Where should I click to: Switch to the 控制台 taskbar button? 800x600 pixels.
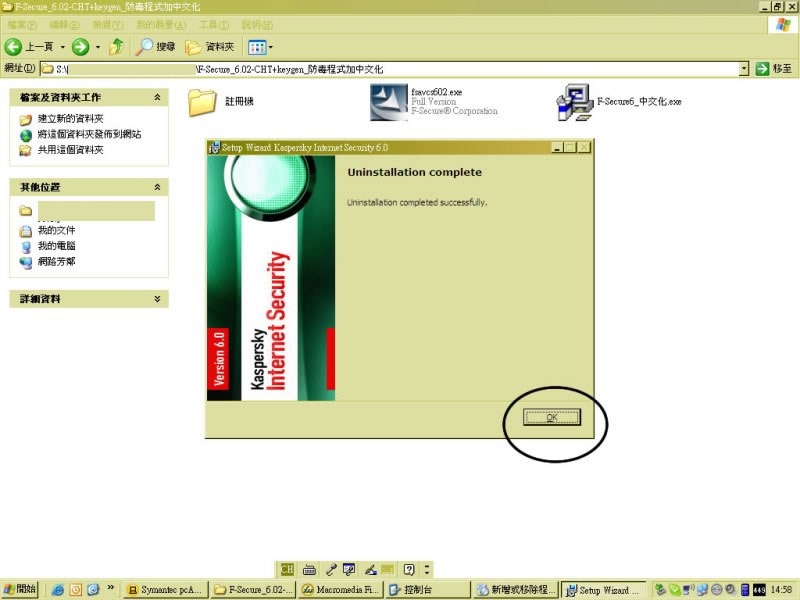point(428,590)
